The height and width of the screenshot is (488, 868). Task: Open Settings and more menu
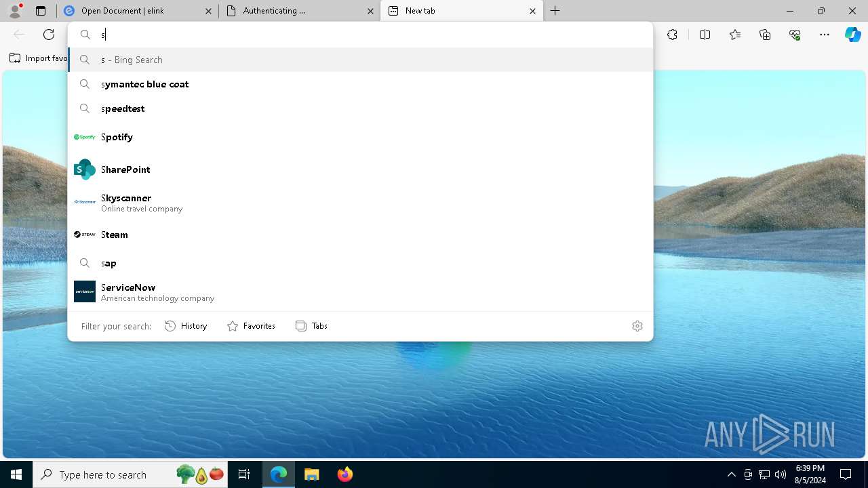click(x=825, y=35)
